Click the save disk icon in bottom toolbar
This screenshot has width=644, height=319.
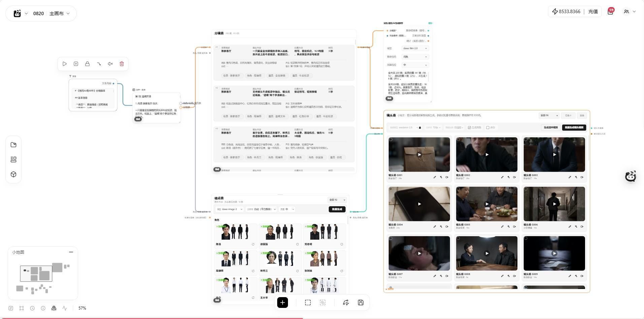[360, 303]
